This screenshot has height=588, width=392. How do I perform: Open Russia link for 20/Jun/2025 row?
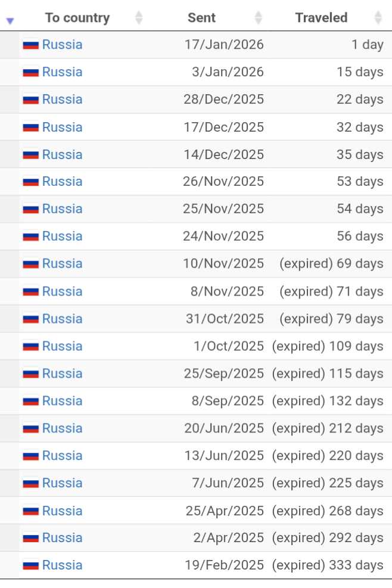click(x=62, y=428)
